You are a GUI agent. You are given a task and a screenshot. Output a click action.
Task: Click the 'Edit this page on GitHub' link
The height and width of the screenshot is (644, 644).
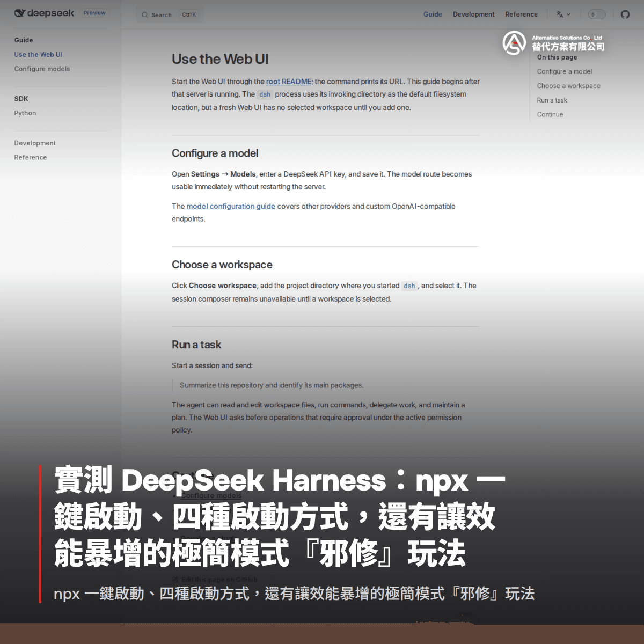coord(215,580)
